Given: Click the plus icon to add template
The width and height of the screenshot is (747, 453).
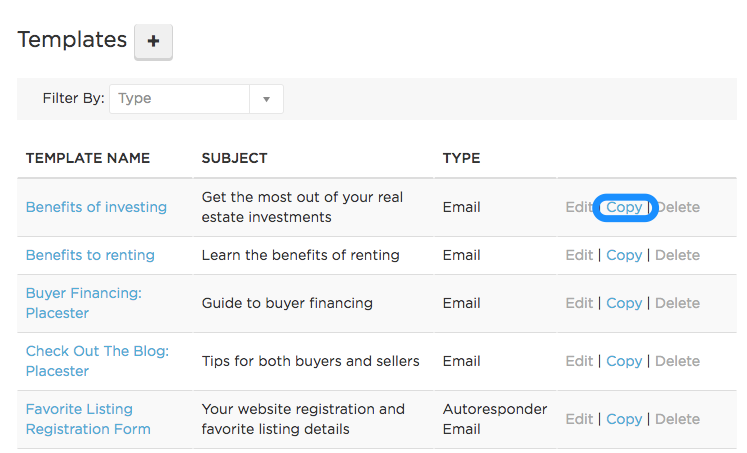Looking at the screenshot, I should [x=153, y=41].
